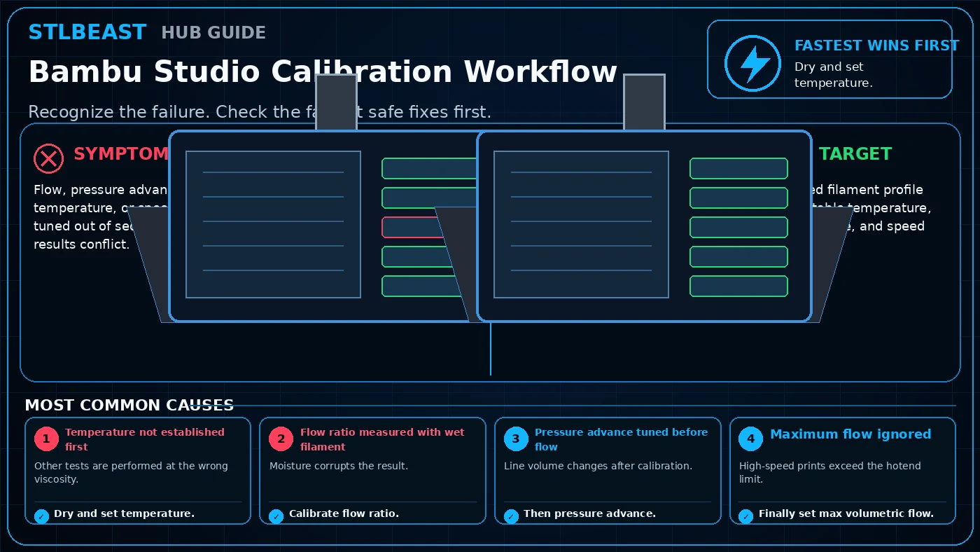
Task: Click 'High-speed prints exceed the hotend limit.'
Action: coord(830,473)
